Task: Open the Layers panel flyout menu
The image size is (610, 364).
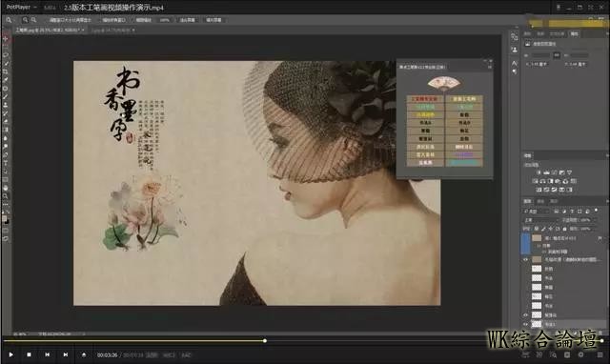Action: coord(607,201)
